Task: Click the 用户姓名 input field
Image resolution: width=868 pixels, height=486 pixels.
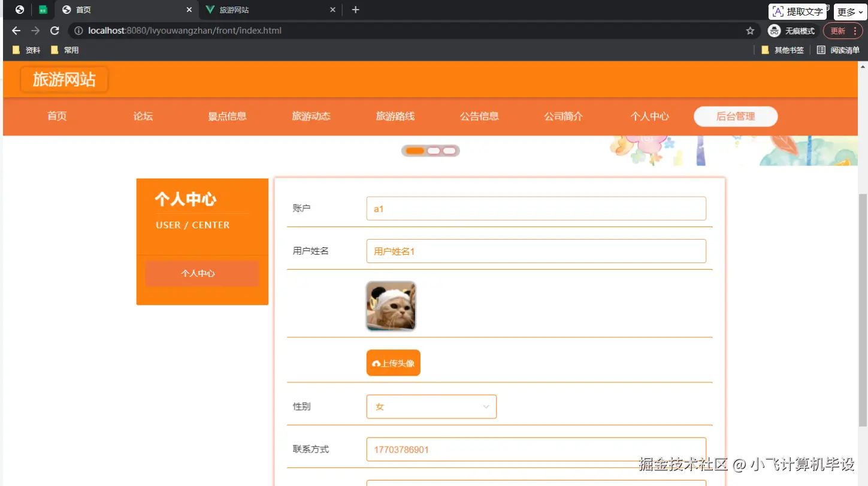Action: tap(536, 251)
